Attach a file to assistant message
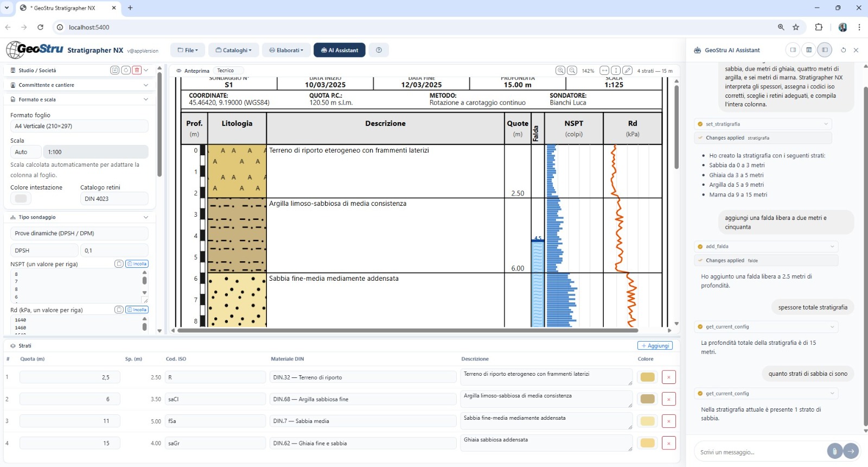Image resolution: width=868 pixels, height=467 pixels. click(x=834, y=451)
